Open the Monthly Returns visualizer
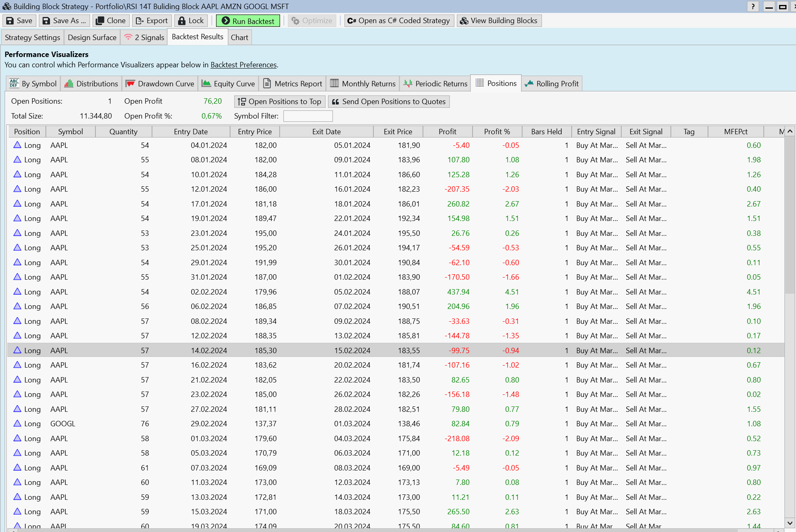Image resolution: width=796 pixels, height=532 pixels. [x=363, y=83]
